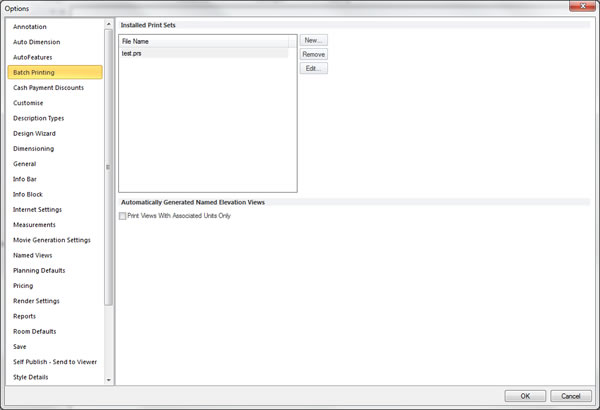The image size is (600, 410).
Task: Click the New print set button
Action: 314,40
